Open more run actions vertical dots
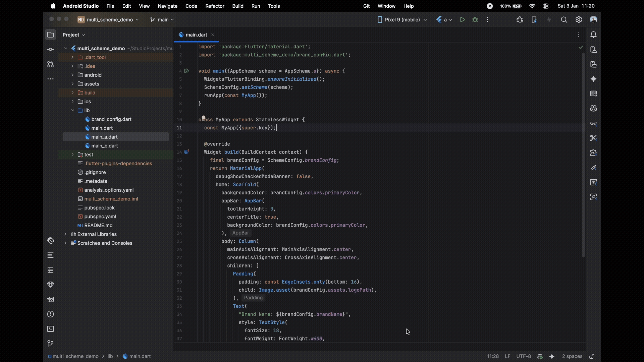This screenshot has width=644, height=362. click(x=488, y=20)
